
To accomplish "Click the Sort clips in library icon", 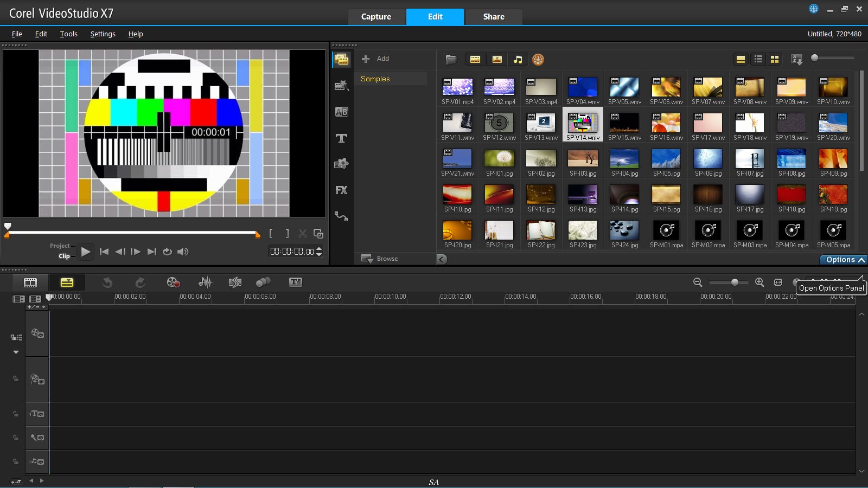I will pos(797,60).
